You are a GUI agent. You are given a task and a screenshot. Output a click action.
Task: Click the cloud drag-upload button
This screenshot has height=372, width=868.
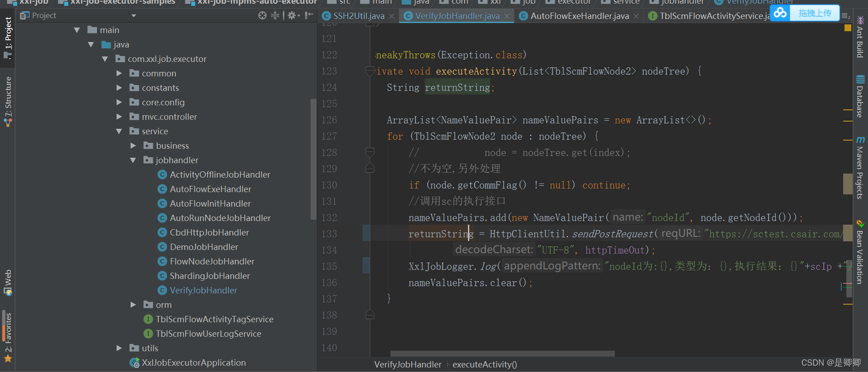(805, 13)
